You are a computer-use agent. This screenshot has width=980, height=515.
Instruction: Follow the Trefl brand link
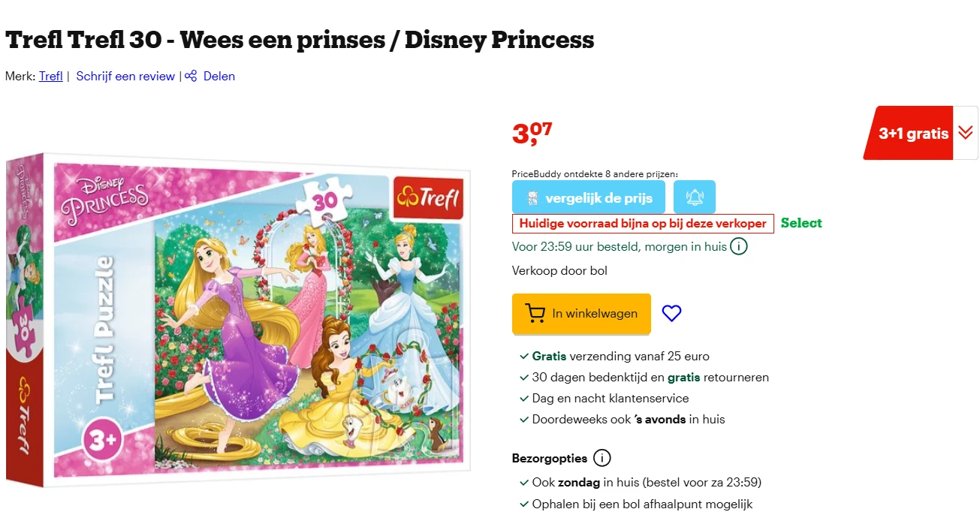tap(50, 76)
